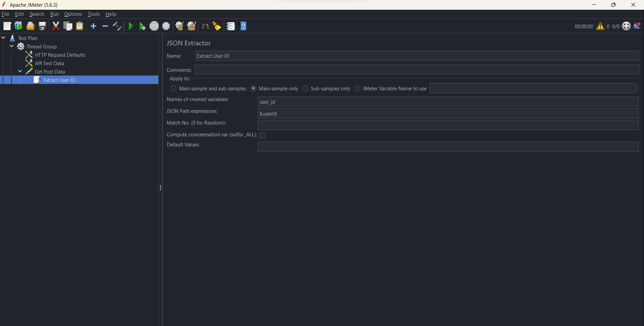Choose Sub-samples only scope
The image size is (644, 326).
point(305,88)
